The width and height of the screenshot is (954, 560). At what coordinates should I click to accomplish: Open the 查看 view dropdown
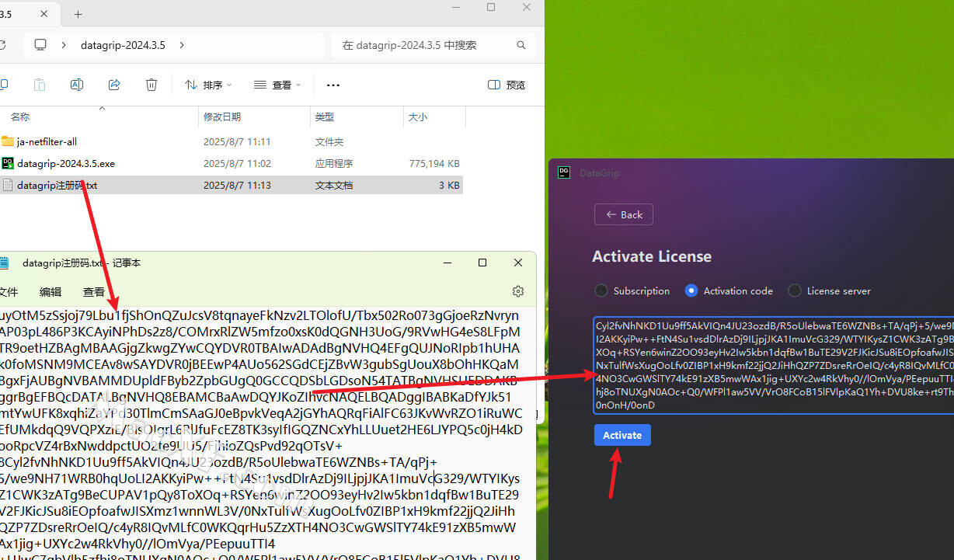(x=277, y=85)
